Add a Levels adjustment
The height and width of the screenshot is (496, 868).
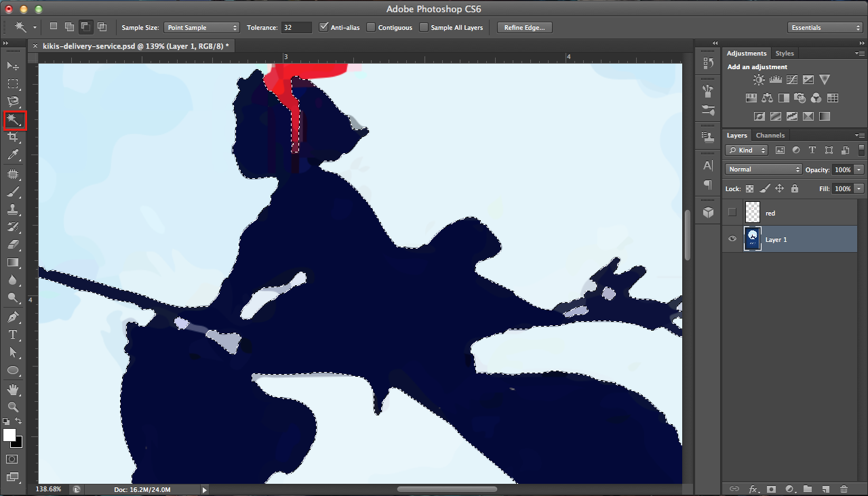(775, 80)
